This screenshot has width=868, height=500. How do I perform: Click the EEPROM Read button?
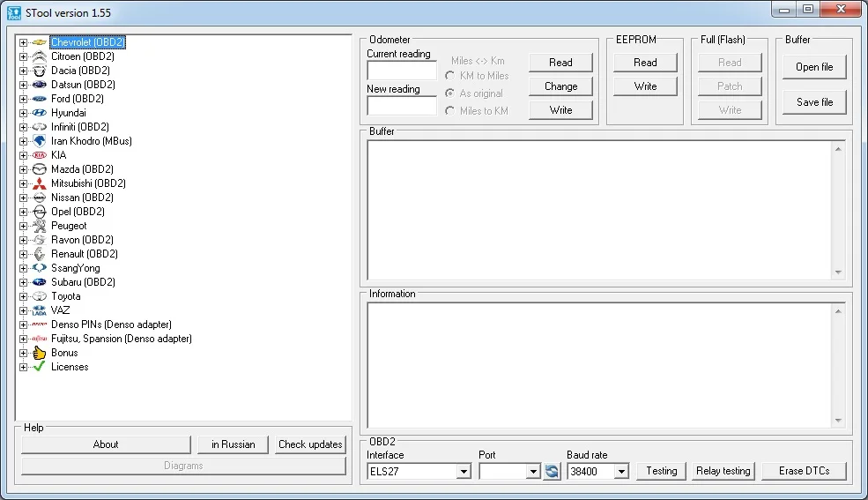[x=645, y=63]
